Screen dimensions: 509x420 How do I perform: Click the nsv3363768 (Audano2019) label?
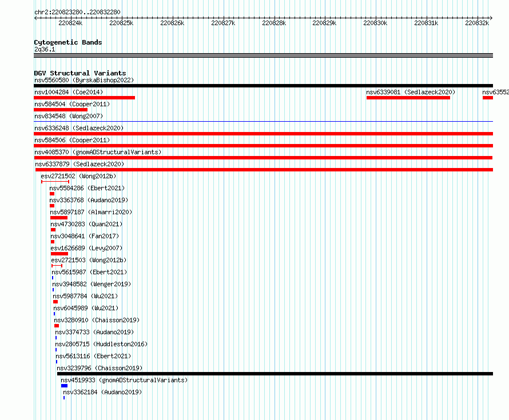click(x=89, y=200)
